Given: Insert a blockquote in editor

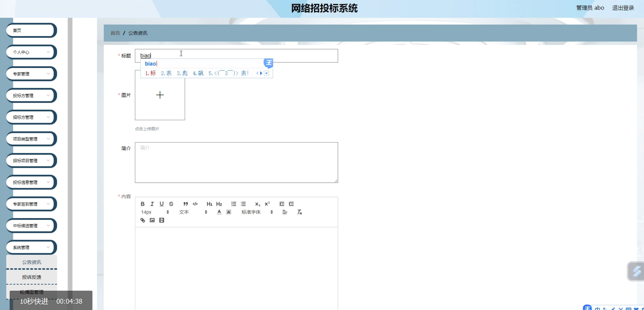Looking at the screenshot, I should point(185,204).
